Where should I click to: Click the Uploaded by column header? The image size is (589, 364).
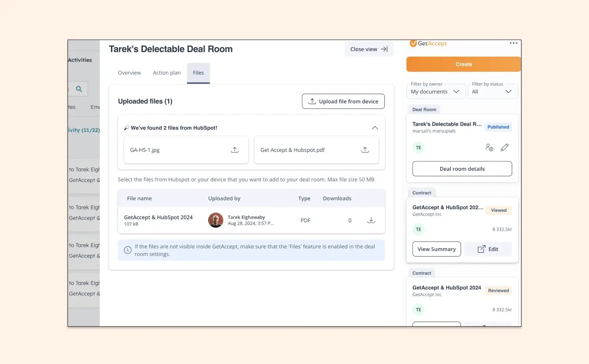(224, 198)
